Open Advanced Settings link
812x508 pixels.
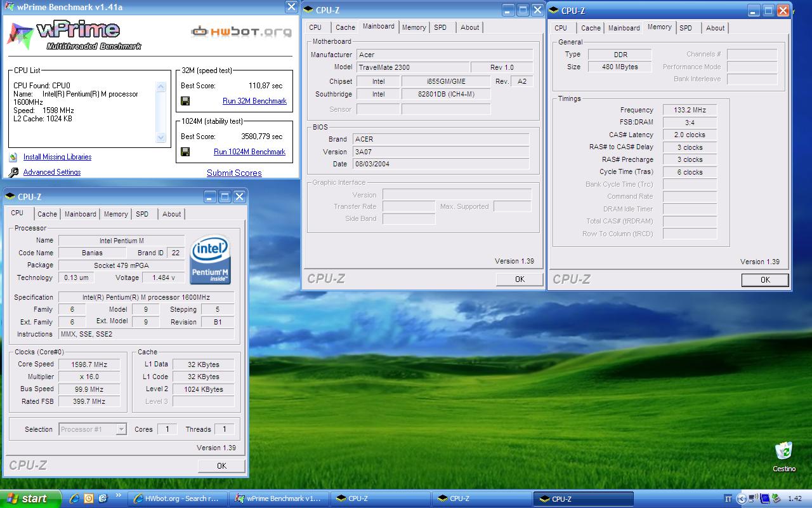point(52,172)
